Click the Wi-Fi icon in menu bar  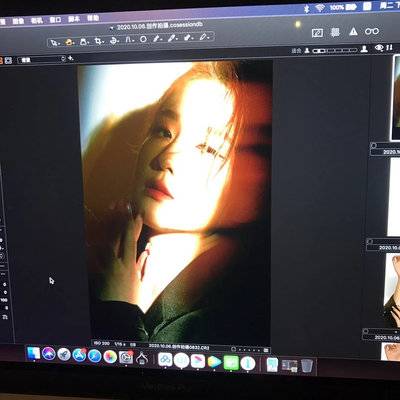320,8
